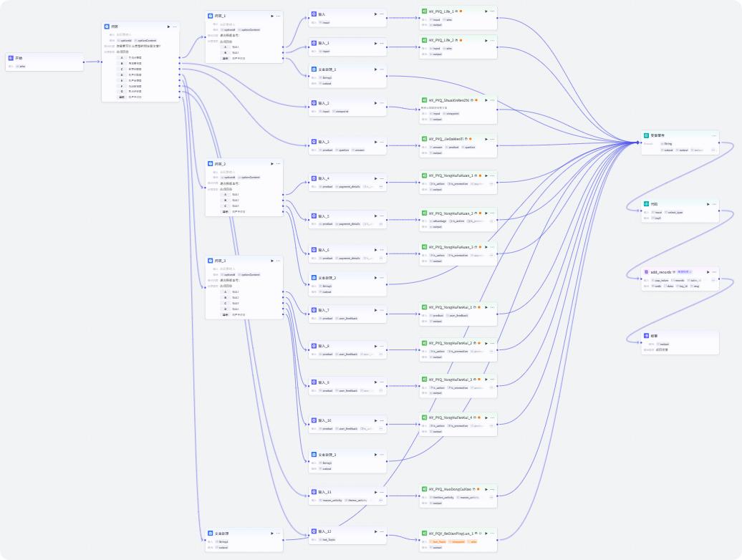Open the 输入_9 more-options menu
Image resolution: width=742 pixels, height=560 pixels.
click(382, 382)
